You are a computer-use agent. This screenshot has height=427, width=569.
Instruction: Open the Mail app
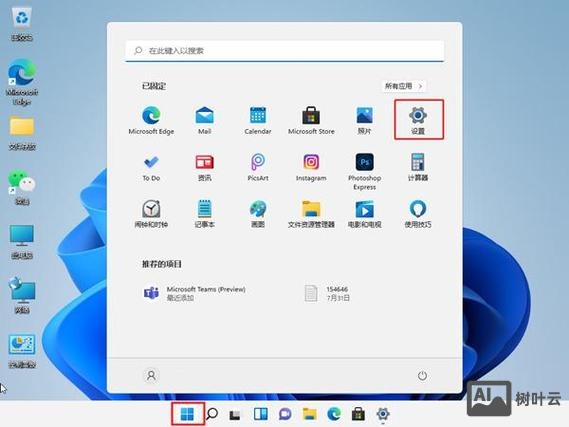coord(205,120)
